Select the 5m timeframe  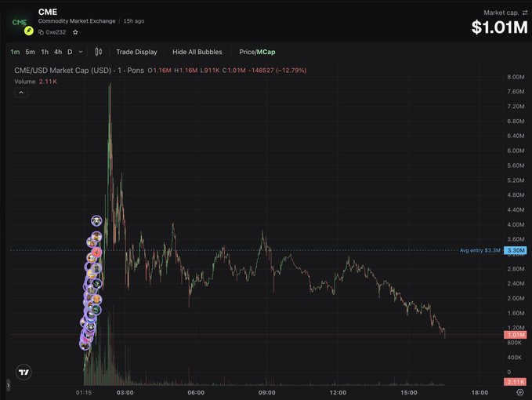pyautogui.click(x=31, y=52)
